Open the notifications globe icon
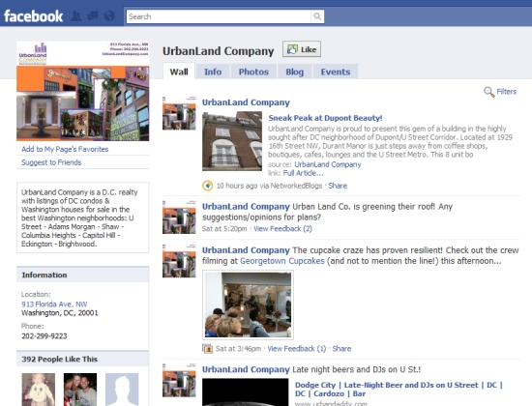 (109, 15)
